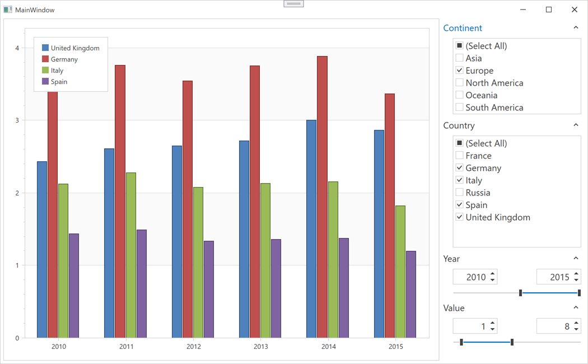Enable the Oceania checkbox
Screen dimensions: 588x364
click(x=459, y=95)
